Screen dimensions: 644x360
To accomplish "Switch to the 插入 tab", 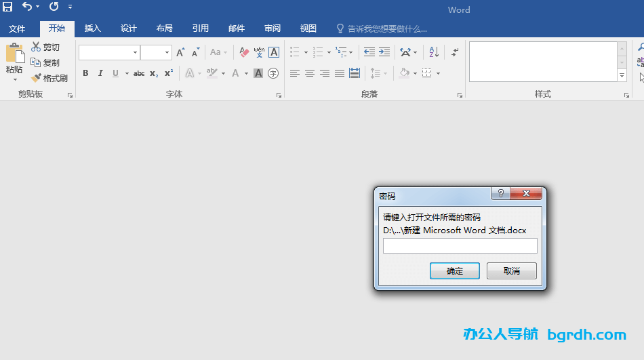I will (x=92, y=28).
